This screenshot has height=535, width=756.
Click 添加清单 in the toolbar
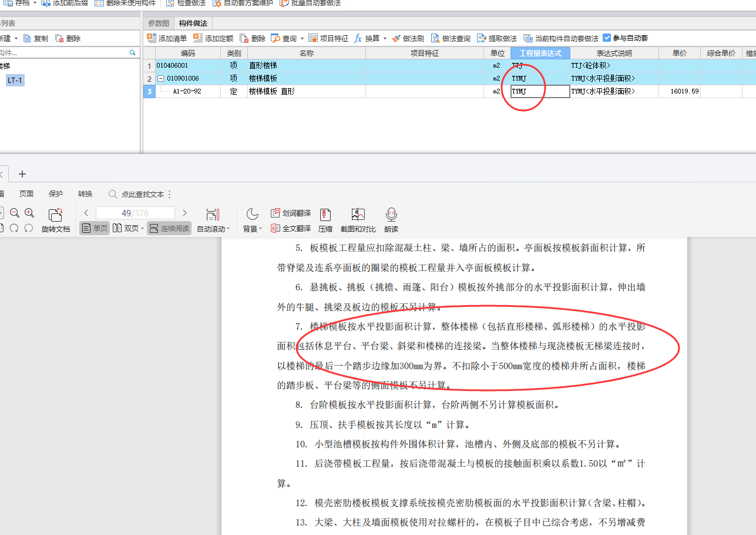click(167, 38)
